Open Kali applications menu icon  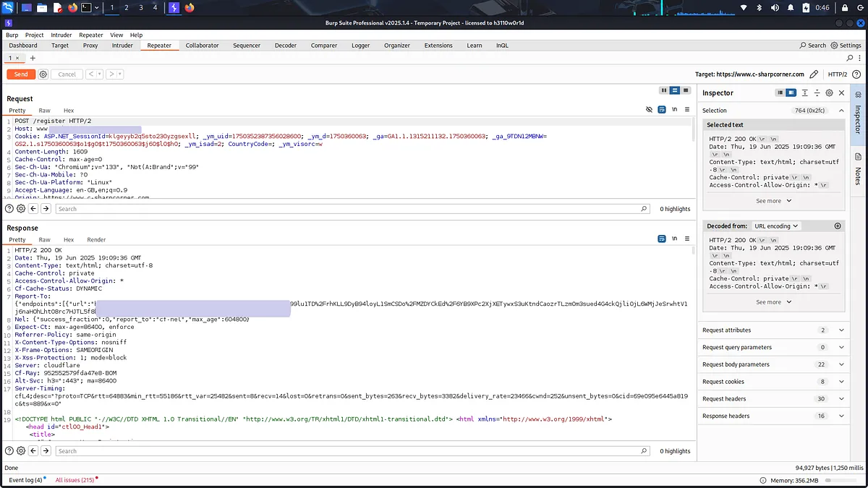[9, 8]
